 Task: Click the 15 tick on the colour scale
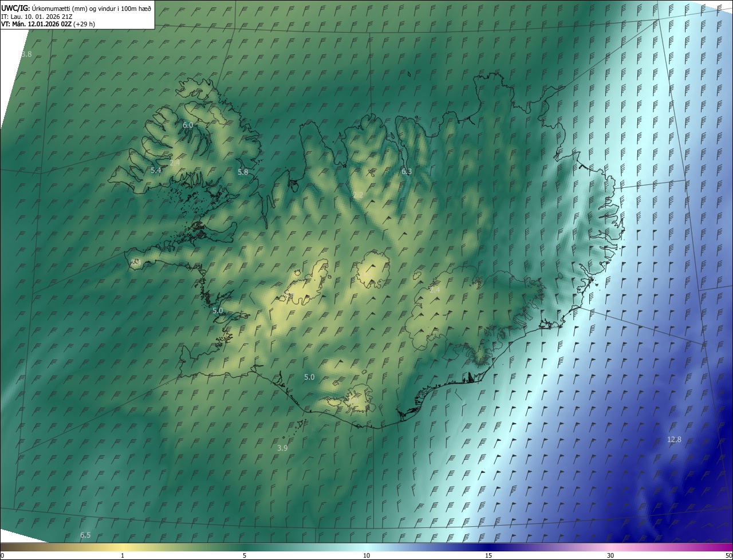coord(488,555)
